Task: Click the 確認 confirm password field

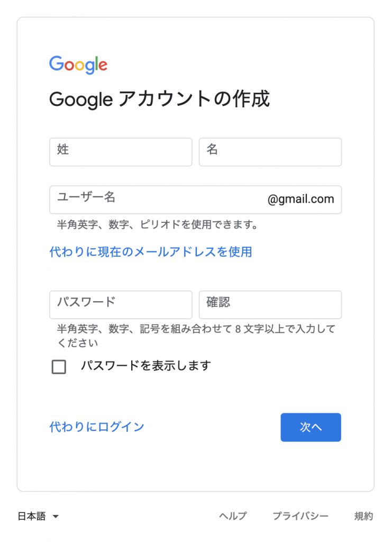Action: pos(270,305)
